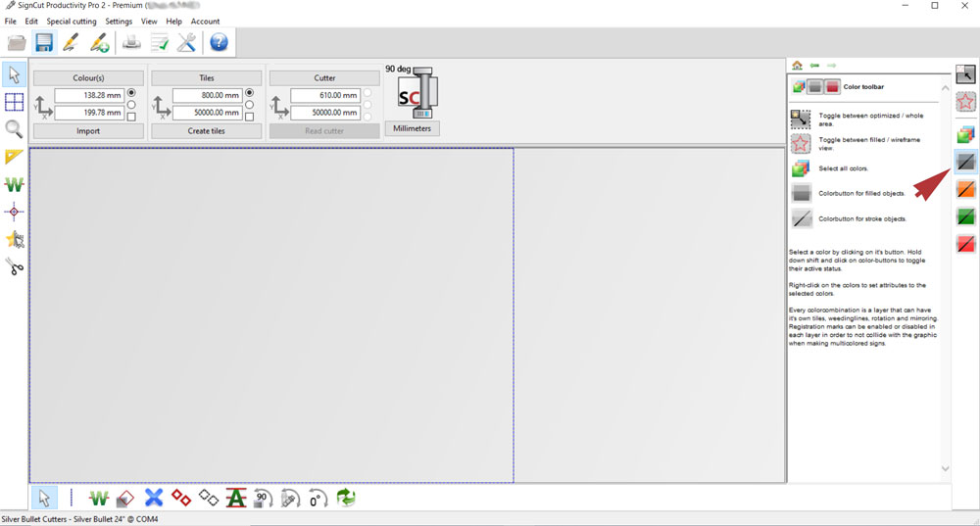Open the Settings menu
Image resolution: width=980 pixels, height=526 pixels.
click(x=119, y=22)
